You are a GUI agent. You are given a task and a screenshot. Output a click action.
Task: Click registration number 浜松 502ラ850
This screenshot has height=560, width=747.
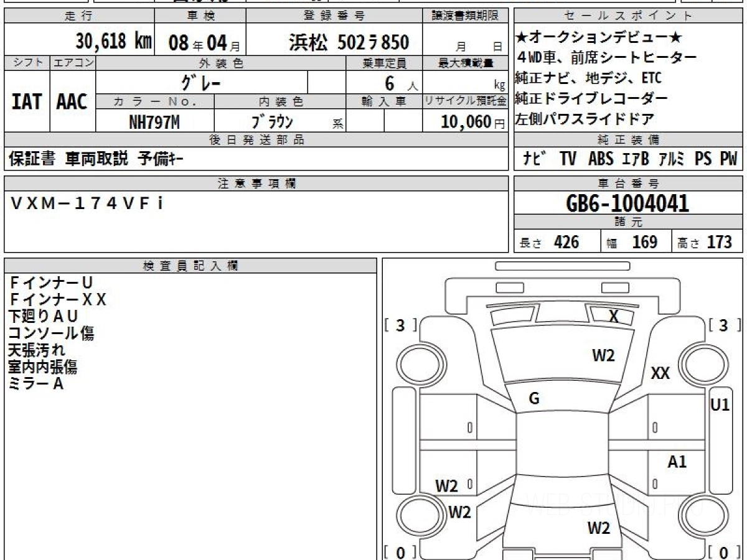(x=349, y=42)
